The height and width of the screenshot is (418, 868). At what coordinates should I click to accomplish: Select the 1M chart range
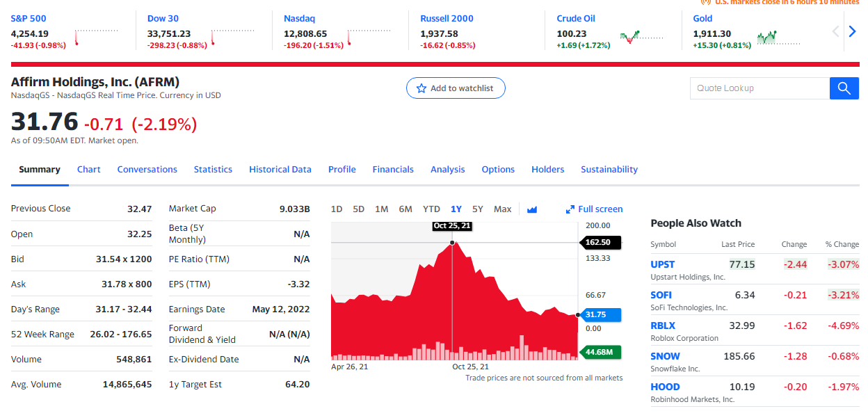[x=381, y=209]
